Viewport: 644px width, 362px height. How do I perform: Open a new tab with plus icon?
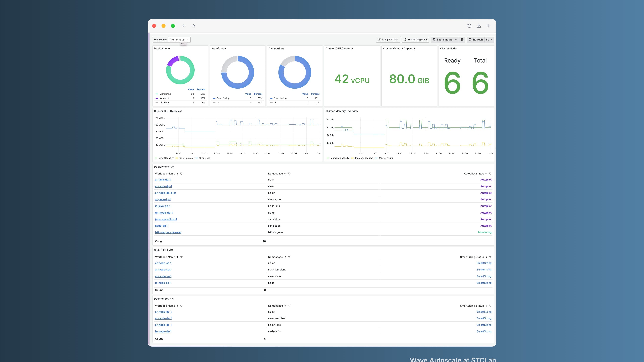coord(488,26)
